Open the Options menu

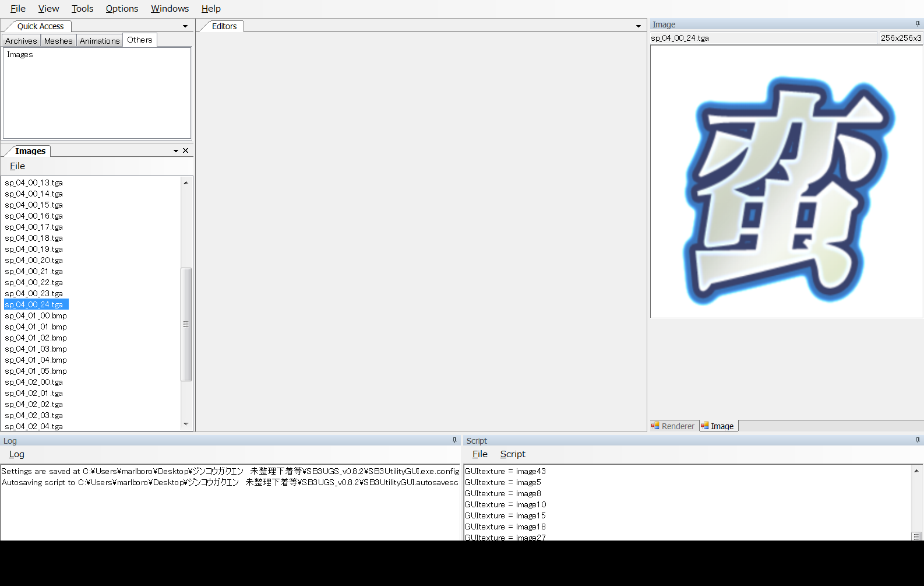pyautogui.click(x=122, y=8)
